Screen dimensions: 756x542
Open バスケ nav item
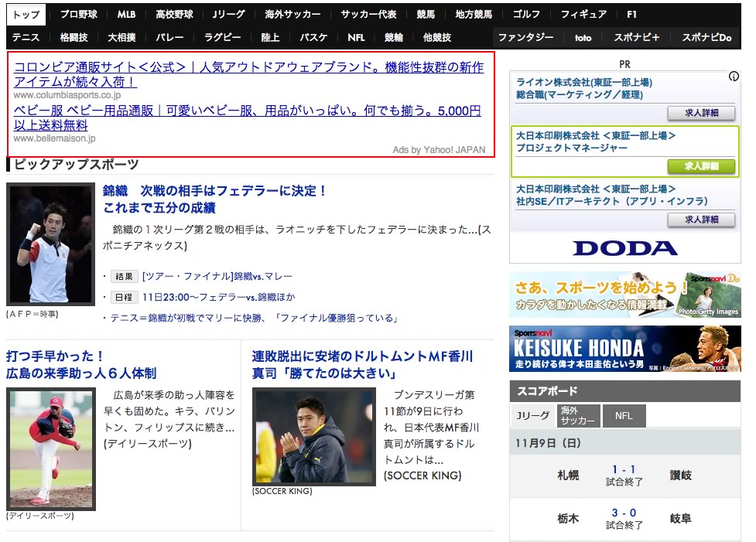pyautogui.click(x=313, y=38)
